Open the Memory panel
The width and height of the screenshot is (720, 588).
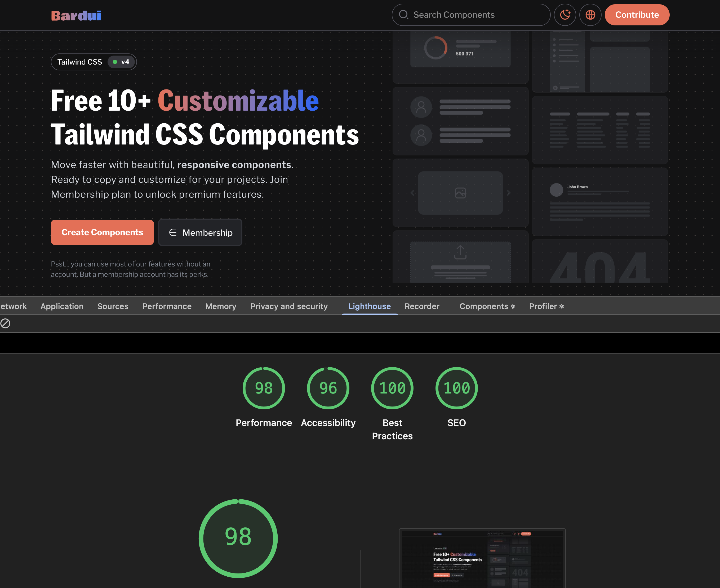click(220, 306)
